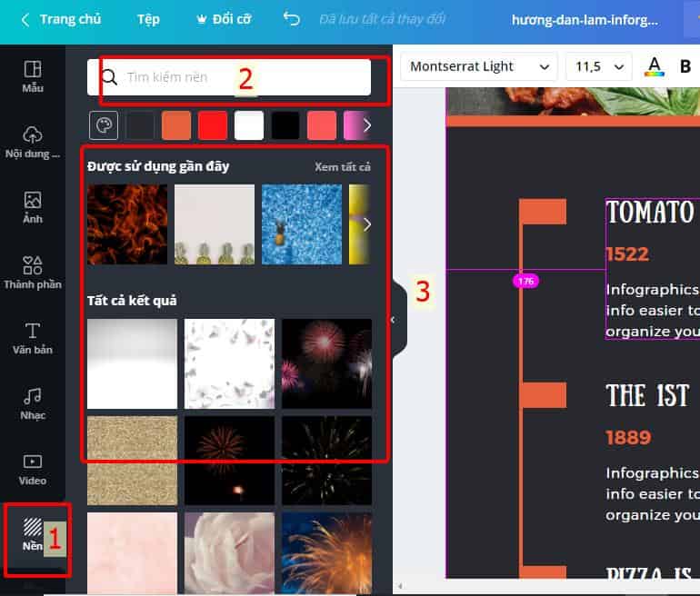Select the bright red color swatch
The image size is (700, 596).
tap(213, 125)
